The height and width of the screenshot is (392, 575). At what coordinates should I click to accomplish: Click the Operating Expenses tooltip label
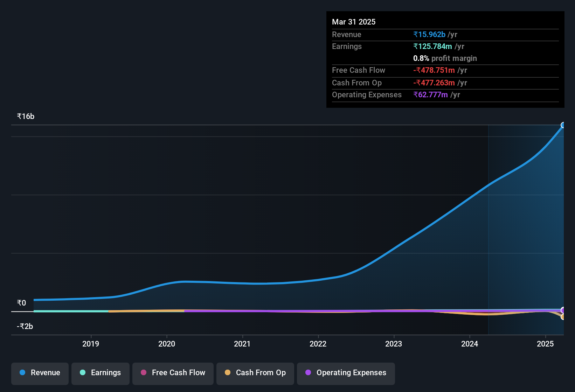(367, 95)
